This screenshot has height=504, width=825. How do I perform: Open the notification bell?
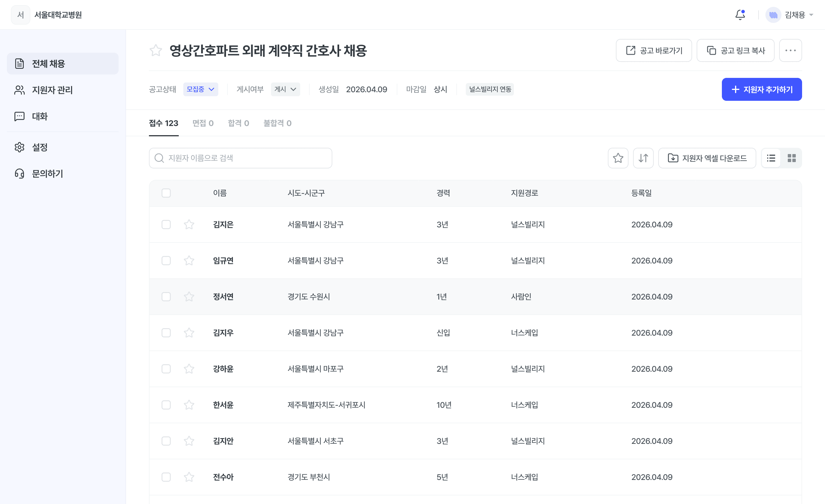click(740, 15)
